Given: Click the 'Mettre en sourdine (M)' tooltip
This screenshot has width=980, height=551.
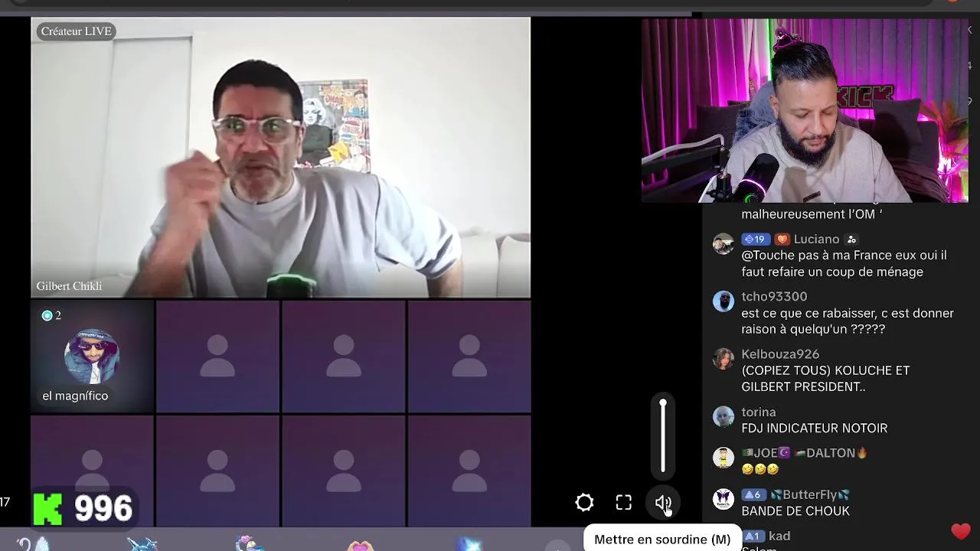Looking at the screenshot, I should click(x=662, y=539).
